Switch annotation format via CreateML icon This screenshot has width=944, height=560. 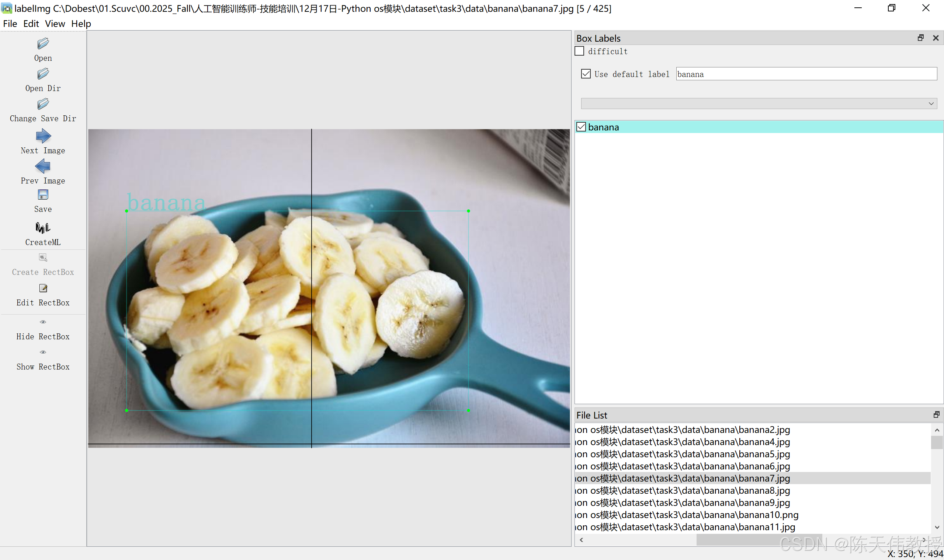pyautogui.click(x=43, y=228)
